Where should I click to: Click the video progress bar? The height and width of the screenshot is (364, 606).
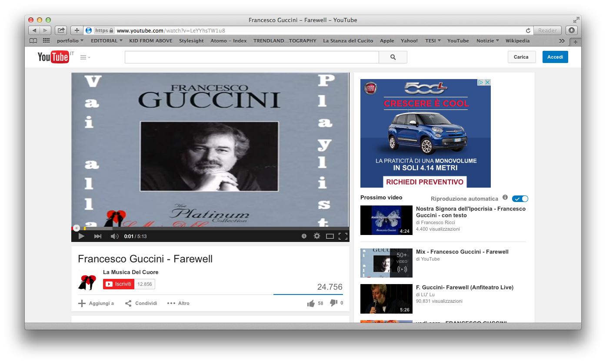pos(209,228)
